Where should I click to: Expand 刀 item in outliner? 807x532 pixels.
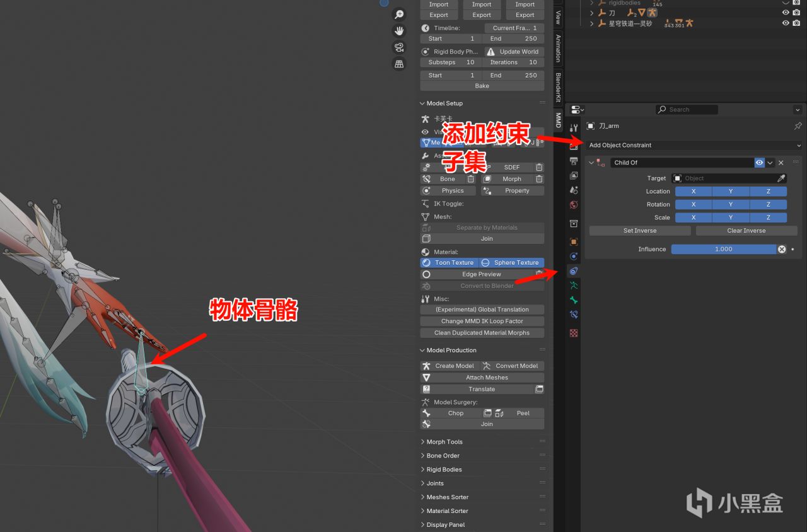591,13
